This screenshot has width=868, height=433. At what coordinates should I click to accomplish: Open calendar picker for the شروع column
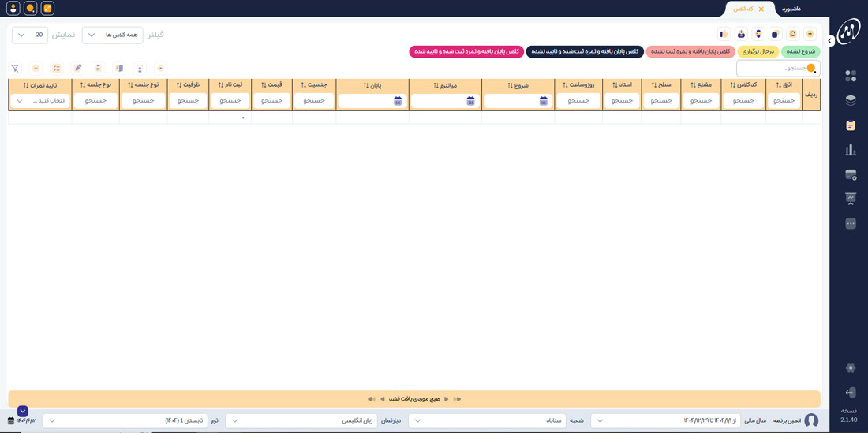544,101
